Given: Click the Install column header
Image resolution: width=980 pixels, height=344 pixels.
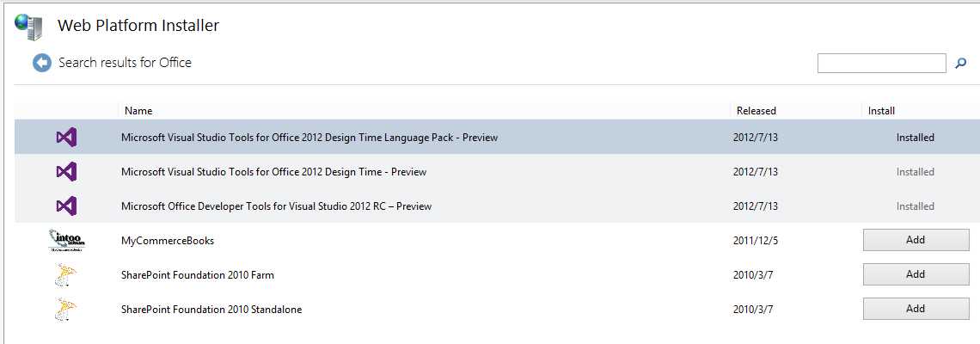Looking at the screenshot, I should [881, 111].
